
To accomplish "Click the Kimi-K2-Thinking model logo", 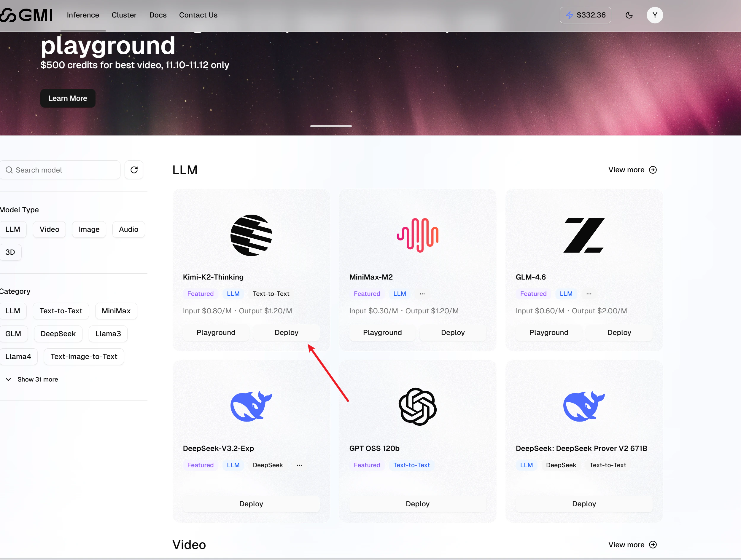I will (251, 235).
